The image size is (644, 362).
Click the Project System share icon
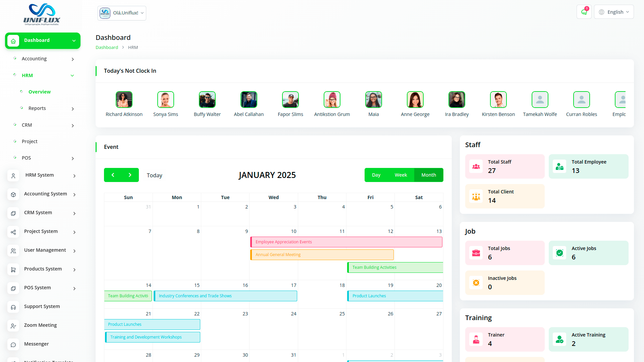(x=13, y=232)
